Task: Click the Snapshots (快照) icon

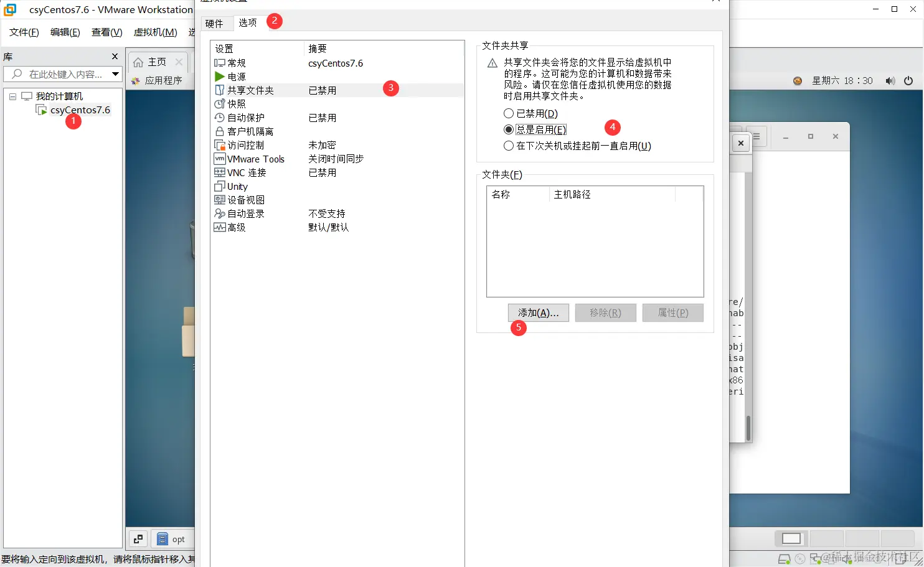Action: (219, 104)
